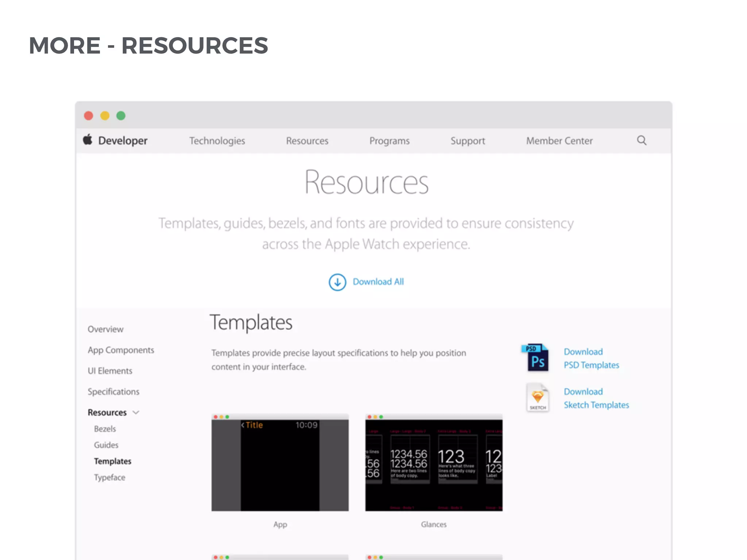
Task: Open the Support navigation item
Action: coord(468,141)
